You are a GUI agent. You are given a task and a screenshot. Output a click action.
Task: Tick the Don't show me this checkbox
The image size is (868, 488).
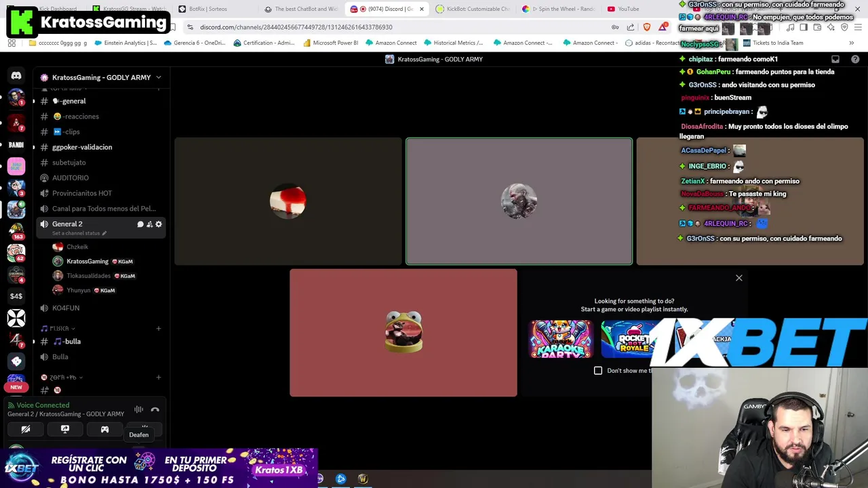coord(598,371)
